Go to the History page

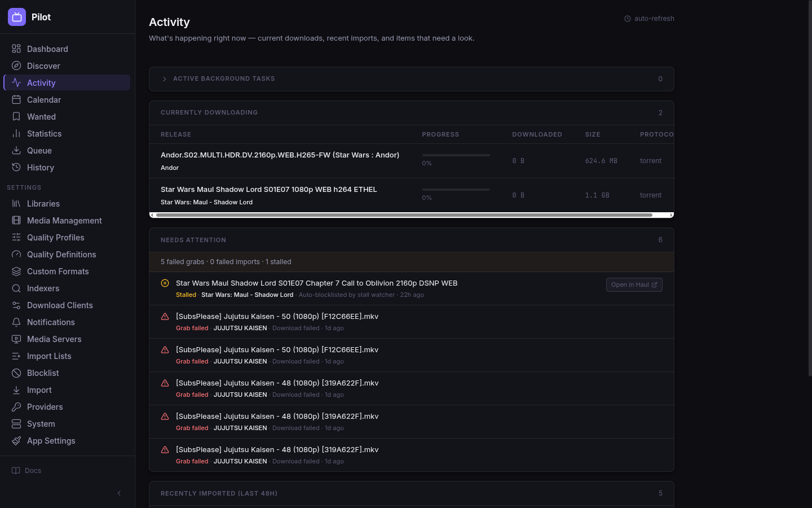click(67, 168)
